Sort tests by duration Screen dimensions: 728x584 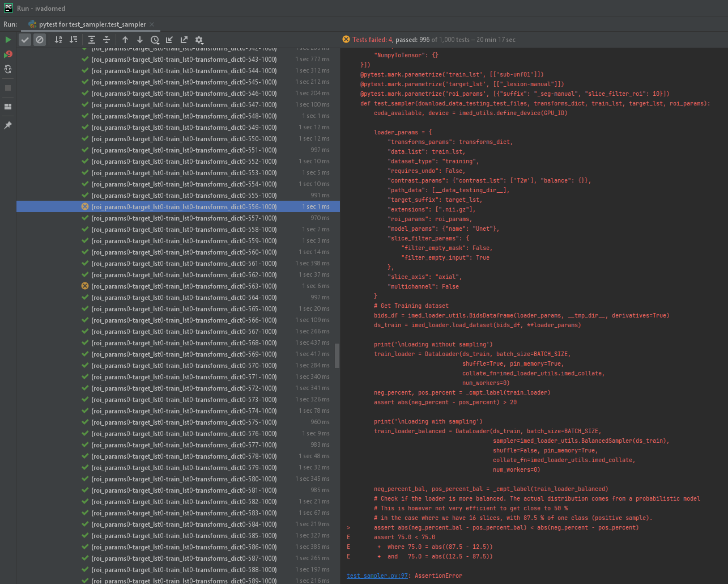tap(73, 40)
